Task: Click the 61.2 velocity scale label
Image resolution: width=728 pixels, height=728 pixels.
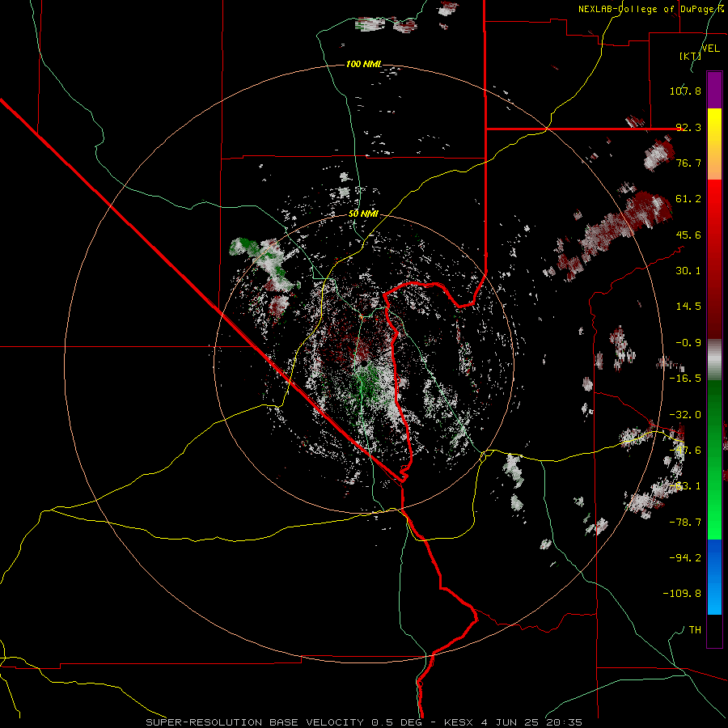Action: coord(688,199)
